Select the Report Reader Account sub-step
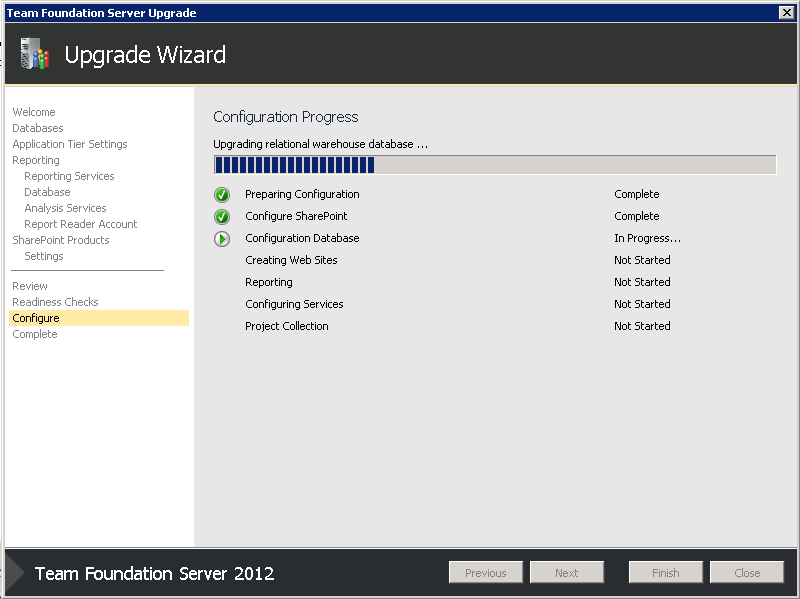The width and height of the screenshot is (800, 599). [81, 224]
